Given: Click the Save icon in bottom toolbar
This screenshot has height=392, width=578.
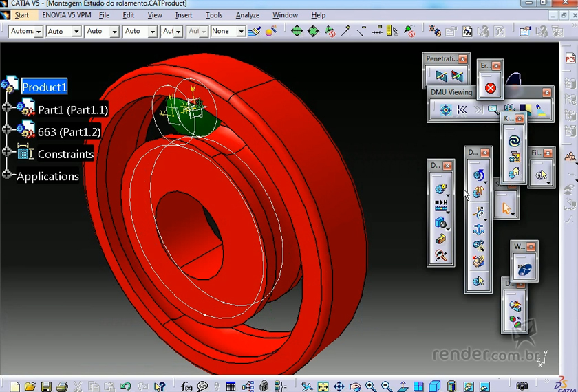Looking at the screenshot, I should 46,386.
